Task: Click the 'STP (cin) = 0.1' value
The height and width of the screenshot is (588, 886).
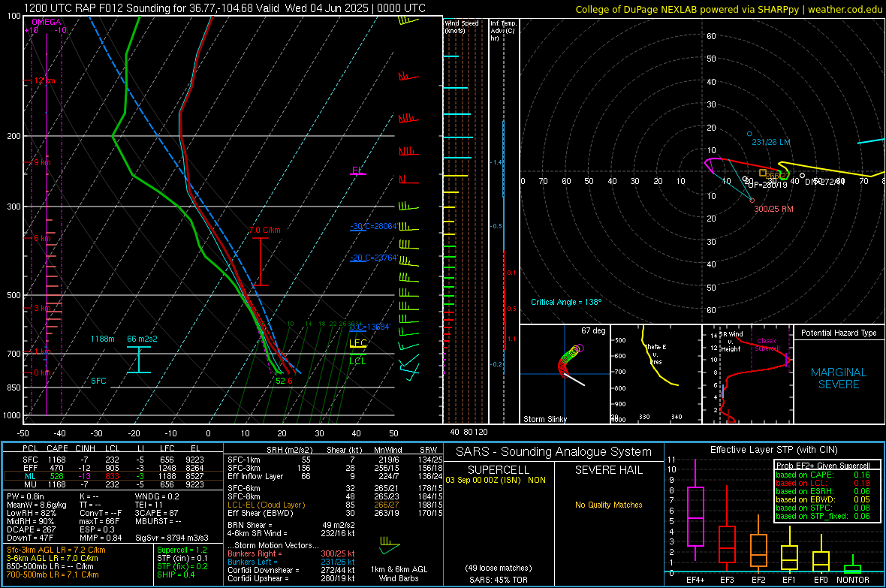Action: coord(182,558)
